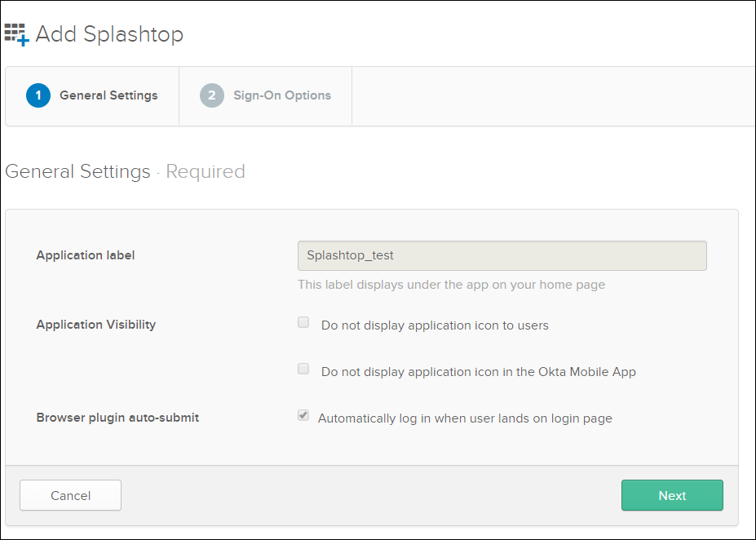The height and width of the screenshot is (540, 756).
Task: Click the add-application grid icon beside the title
Action: [17, 34]
